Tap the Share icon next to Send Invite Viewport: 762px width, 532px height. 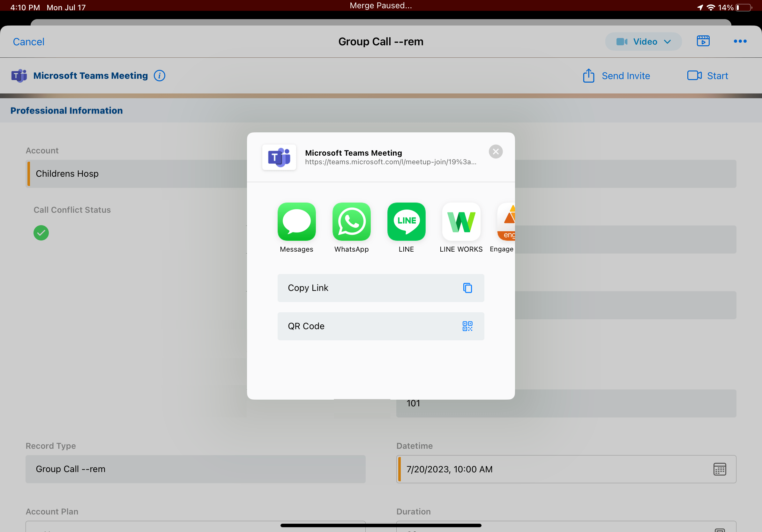point(589,76)
